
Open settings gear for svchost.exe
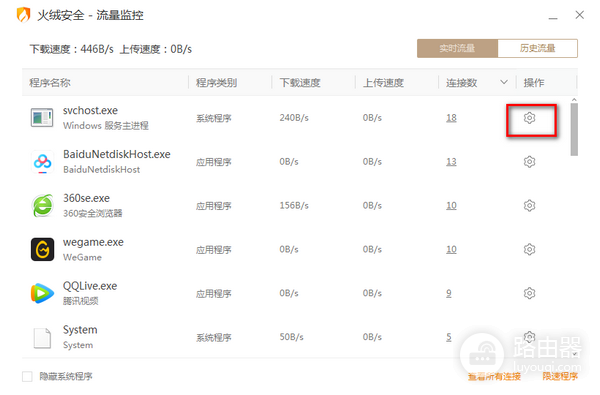pyautogui.click(x=529, y=118)
